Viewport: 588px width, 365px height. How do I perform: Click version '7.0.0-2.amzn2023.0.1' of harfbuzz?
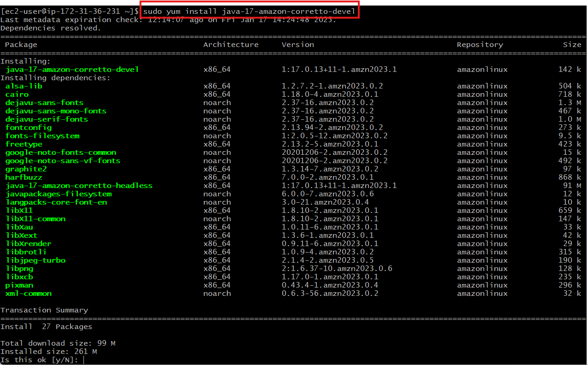point(328,177)
